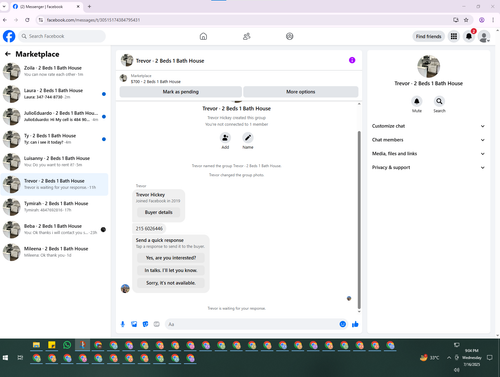
Task: Click the Facebook logo icon
Action: coord(9,36)
